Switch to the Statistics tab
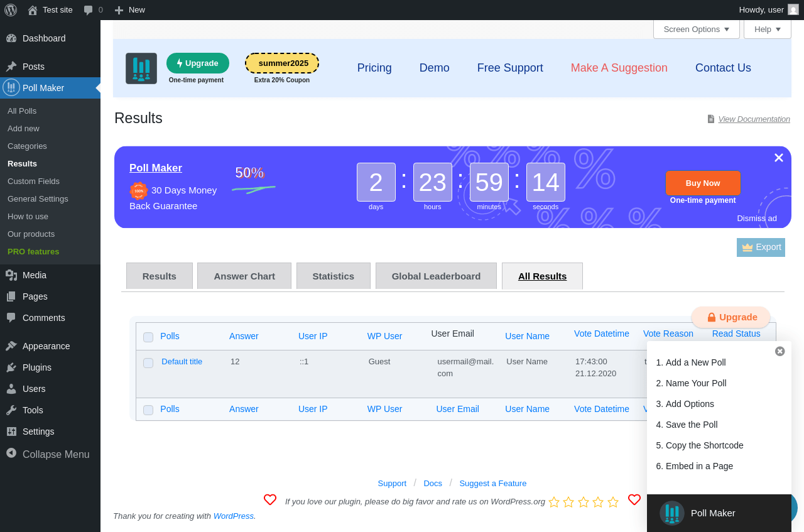Screen dimensions: 804x532 tap(334, 276)
